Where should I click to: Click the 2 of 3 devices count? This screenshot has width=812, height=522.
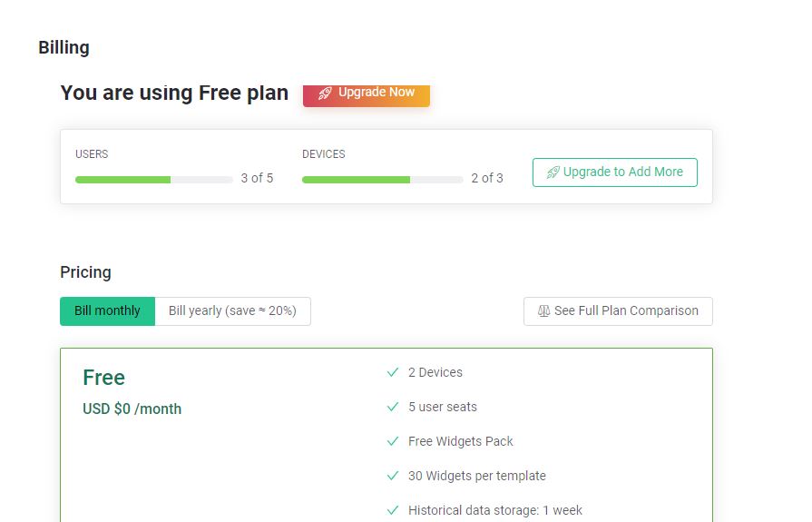tap(487, 178)
